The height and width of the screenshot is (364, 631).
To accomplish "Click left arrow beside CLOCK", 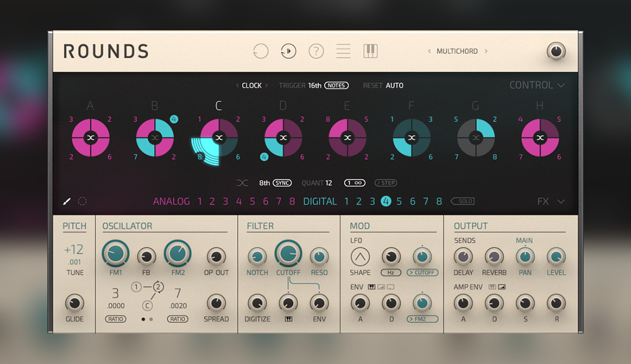I will click(237, 86).
